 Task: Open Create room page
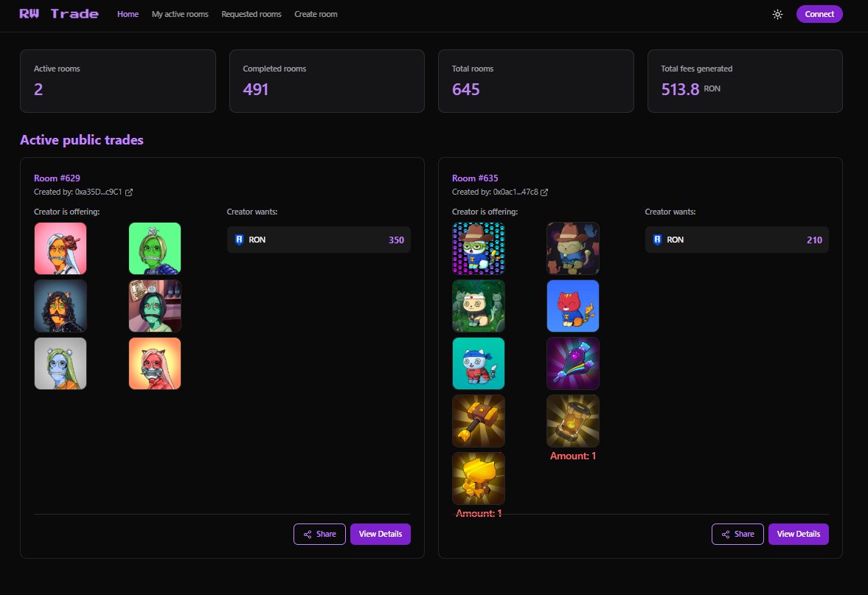click(x=316, y=15)
